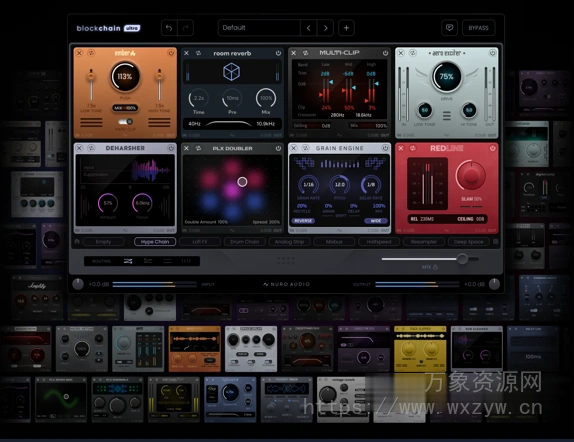Go to the next preset with right chevron
The image size is (574, 442).
(325, 28)
